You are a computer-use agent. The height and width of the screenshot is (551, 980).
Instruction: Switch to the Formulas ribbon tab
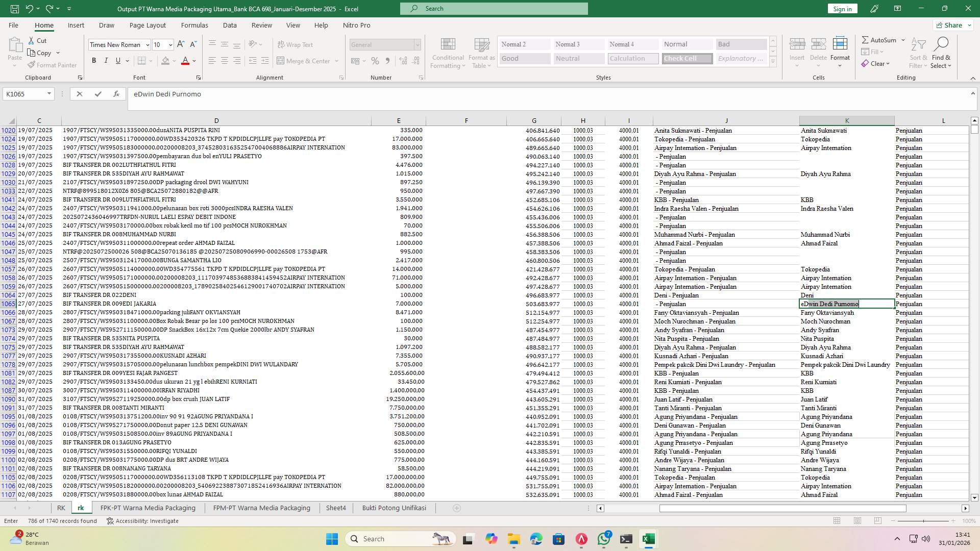[x=194, y=25]
